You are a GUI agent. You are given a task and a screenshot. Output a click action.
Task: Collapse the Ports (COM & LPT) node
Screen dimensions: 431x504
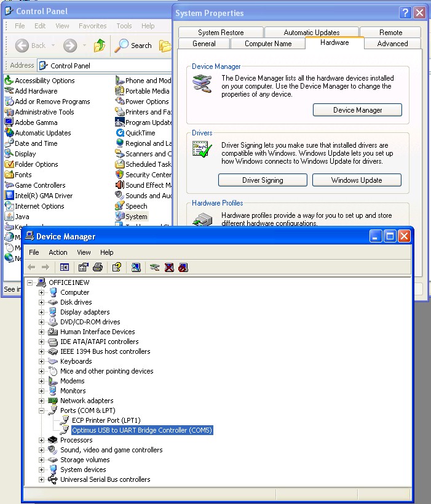pyautogui.click(x=42, y=410)
